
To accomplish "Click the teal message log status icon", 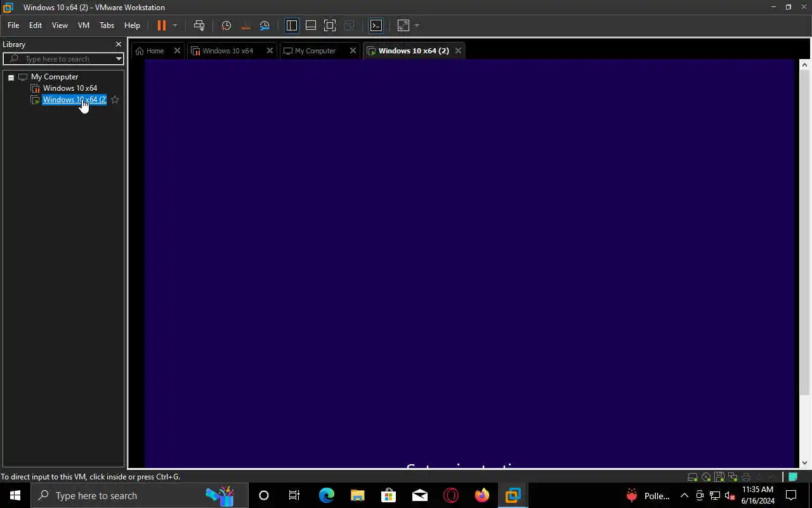I will [793, 477].
